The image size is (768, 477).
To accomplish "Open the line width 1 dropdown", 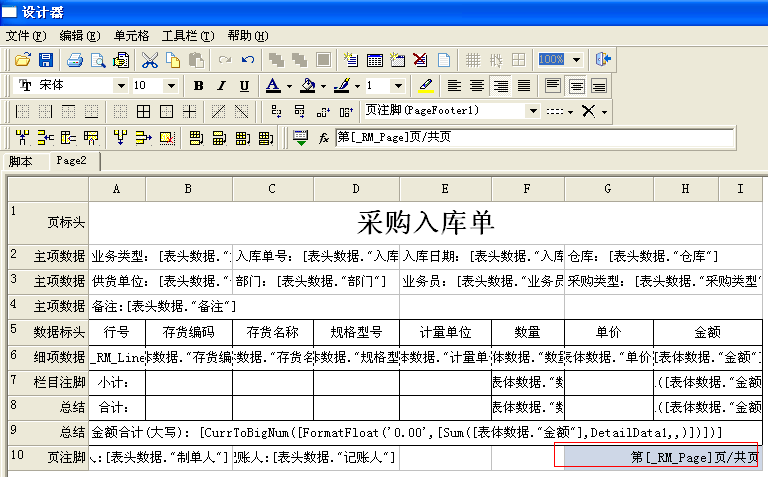I will point(398,86).
